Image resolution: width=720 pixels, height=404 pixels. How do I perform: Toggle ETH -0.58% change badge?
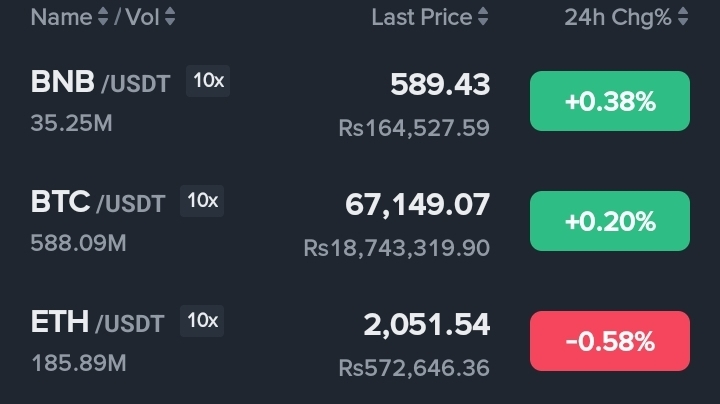point(610,341)
